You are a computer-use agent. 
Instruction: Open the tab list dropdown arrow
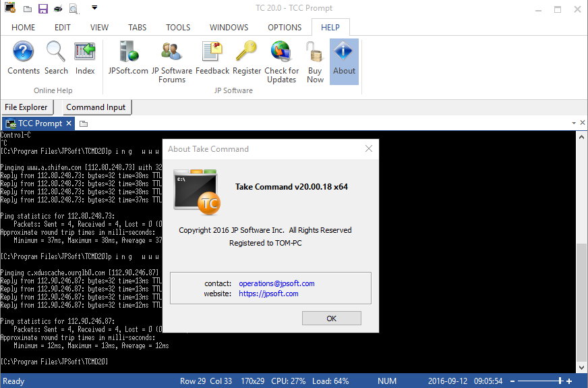pos(574,123)
